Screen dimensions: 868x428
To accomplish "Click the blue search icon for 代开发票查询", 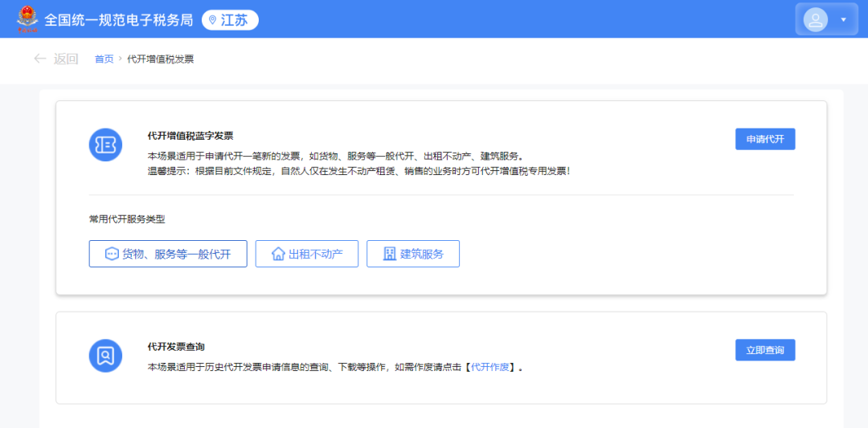I will (x=105, y=356).
